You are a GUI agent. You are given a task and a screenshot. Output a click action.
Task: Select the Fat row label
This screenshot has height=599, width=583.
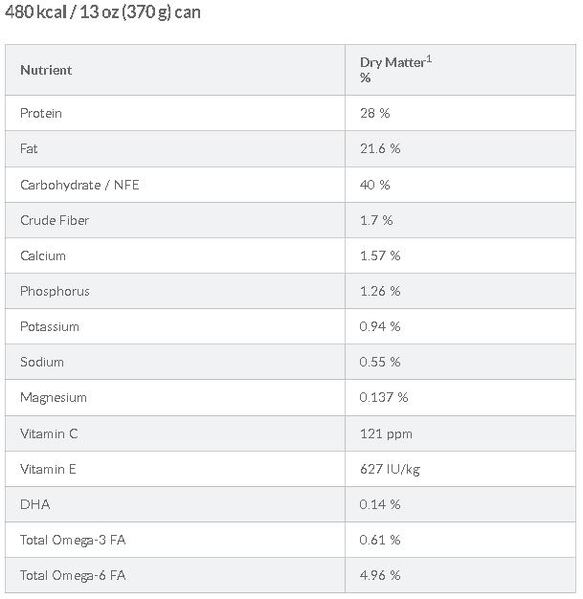point(29,148)
